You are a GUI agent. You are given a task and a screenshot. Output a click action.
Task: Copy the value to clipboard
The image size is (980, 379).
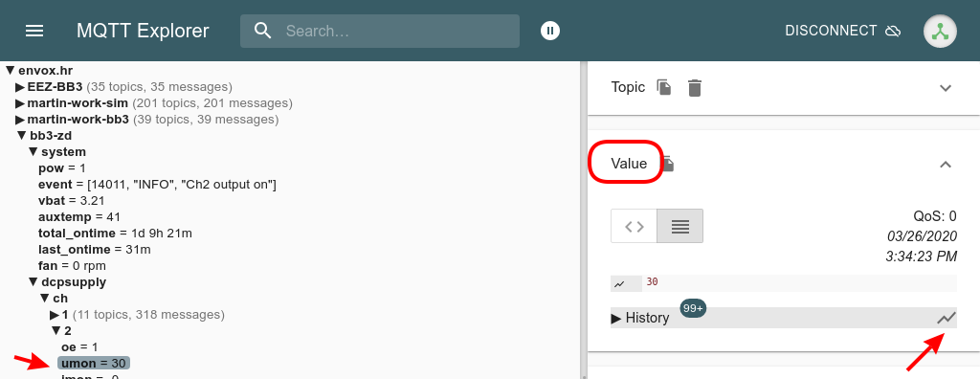(668, 164)
